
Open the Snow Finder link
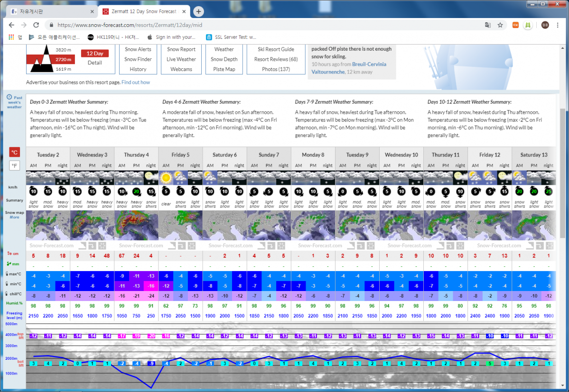coord(138,59)
